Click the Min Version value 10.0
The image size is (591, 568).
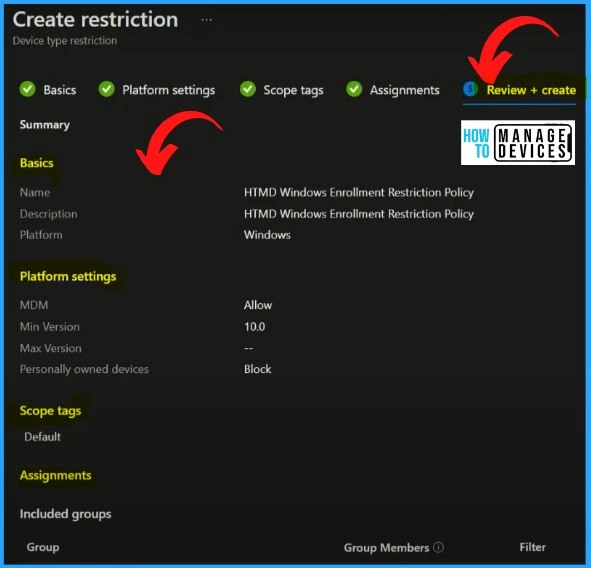pos(254,326)
